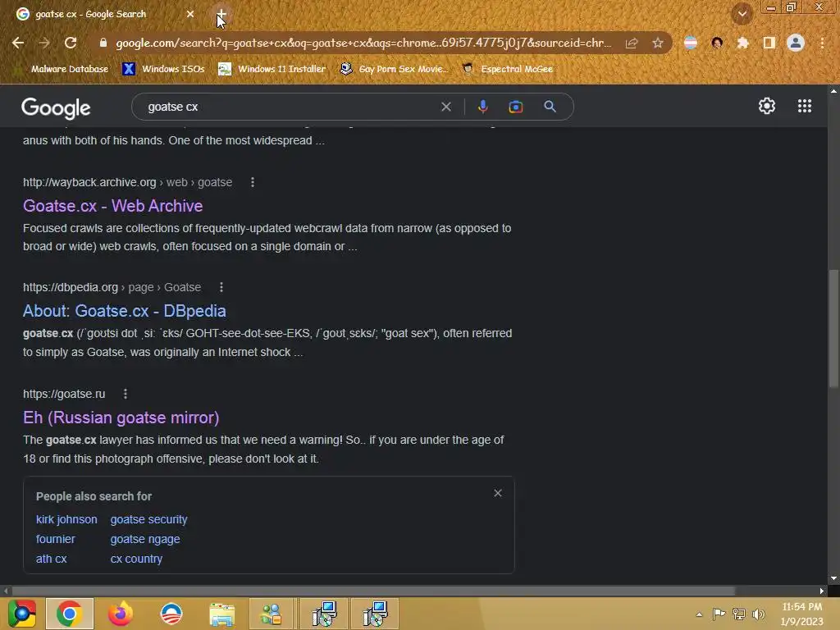Open the clock showing 11:54 PM

pyautogui.click(x=801, y=614)
